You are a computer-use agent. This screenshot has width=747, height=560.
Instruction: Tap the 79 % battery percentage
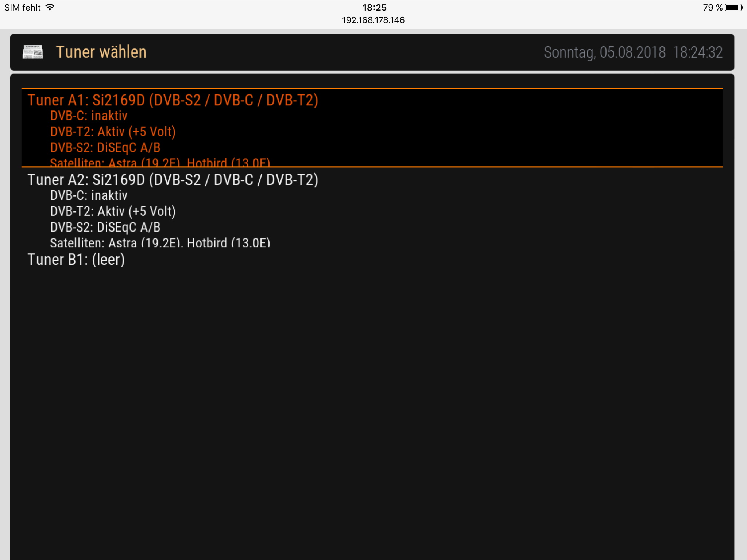click(x=712, y=8)
